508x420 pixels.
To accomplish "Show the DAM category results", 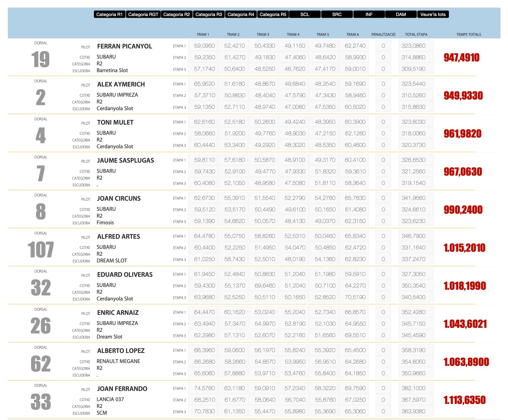I will tap(401, 14).
